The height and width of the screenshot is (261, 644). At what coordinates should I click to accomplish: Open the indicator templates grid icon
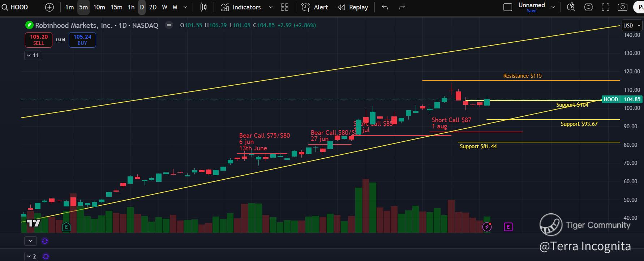tap(285, 7)
